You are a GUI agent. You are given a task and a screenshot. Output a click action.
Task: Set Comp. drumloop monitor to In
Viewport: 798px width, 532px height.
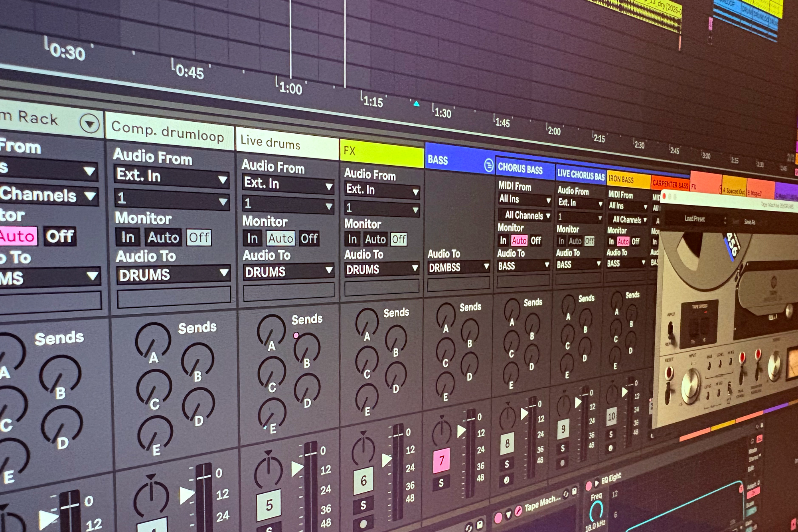[x=128, y=237]
